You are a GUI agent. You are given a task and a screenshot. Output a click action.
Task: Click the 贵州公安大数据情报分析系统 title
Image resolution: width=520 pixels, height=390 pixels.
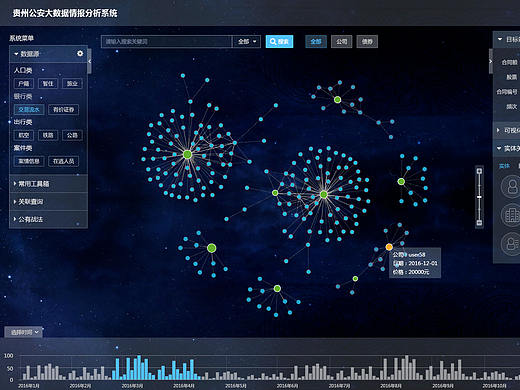(x=65, y=13)
